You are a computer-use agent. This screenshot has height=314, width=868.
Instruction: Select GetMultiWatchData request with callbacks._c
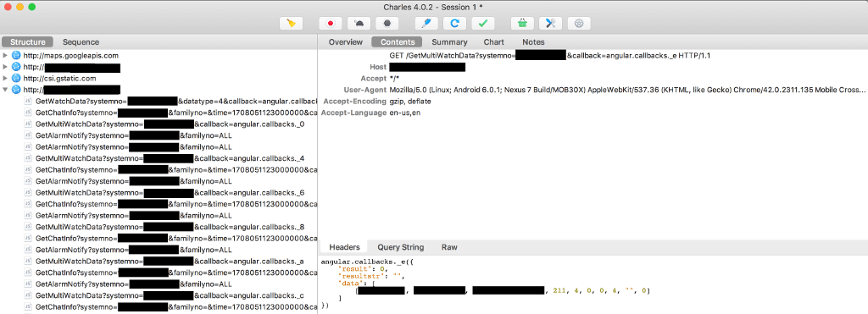[159, 295]
